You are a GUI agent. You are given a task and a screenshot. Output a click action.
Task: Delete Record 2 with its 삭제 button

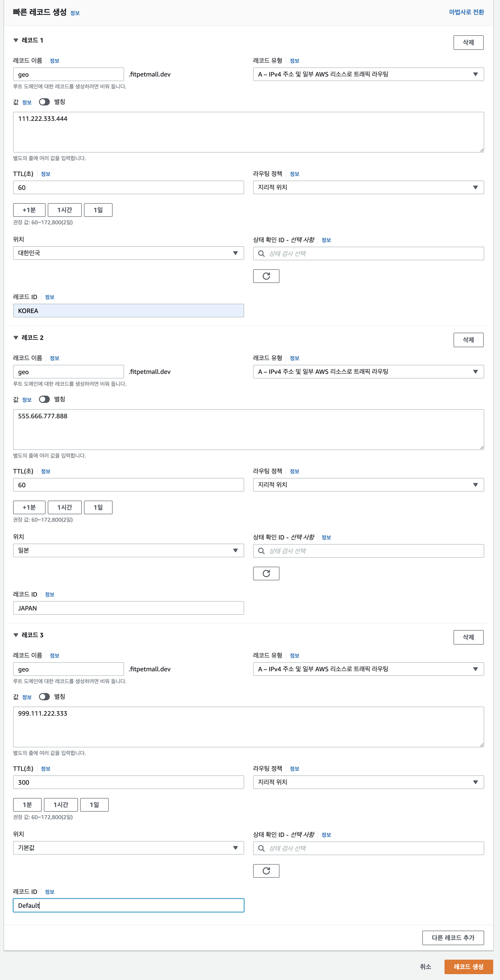pos(469,340)
